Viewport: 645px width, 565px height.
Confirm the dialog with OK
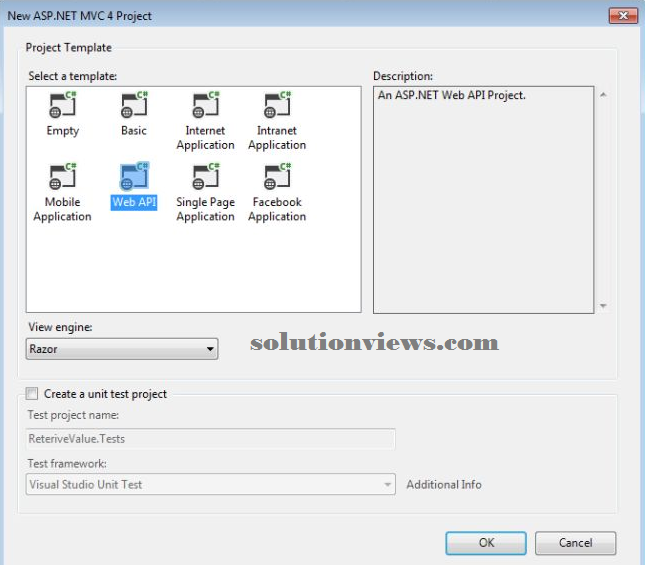click(x=486, y=543)
